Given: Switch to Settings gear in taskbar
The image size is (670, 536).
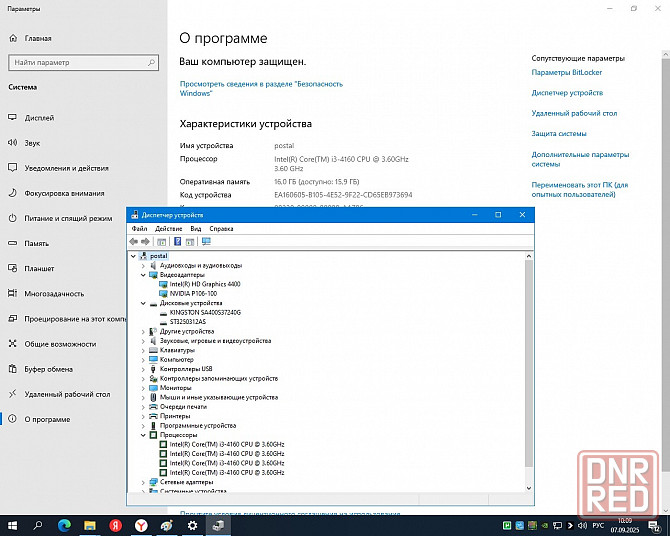Looking at the screenshot, I should (193, 525).
